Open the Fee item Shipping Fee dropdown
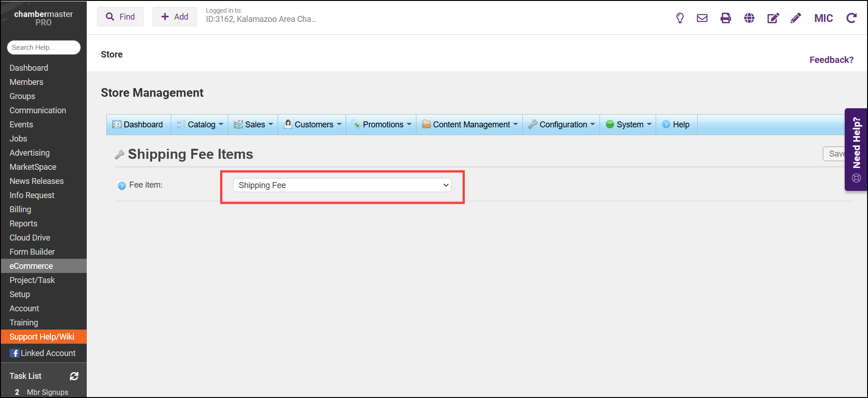Image resolution: width=868 pixels, height=398 pixels. point(342,185)
